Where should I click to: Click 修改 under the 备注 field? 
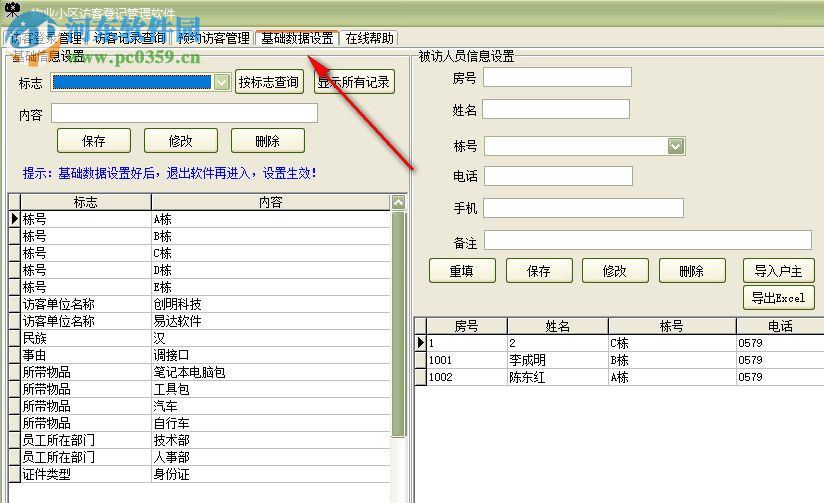615,271
